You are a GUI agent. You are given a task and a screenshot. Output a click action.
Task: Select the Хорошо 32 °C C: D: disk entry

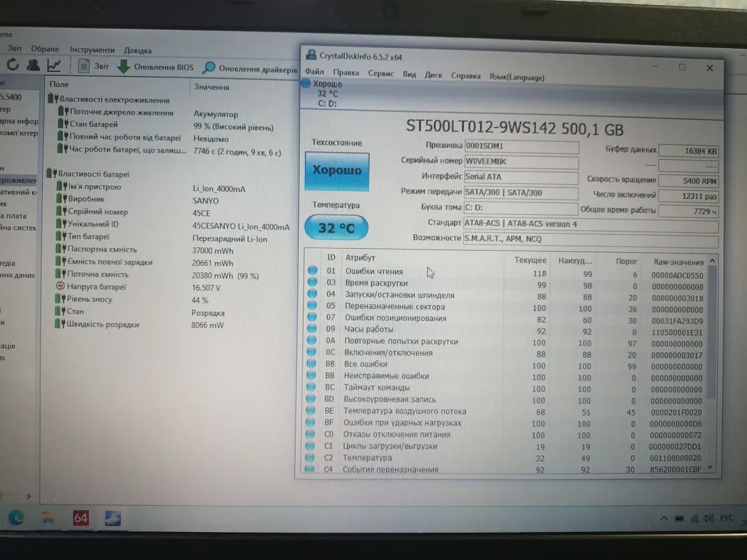pos(327,93)
